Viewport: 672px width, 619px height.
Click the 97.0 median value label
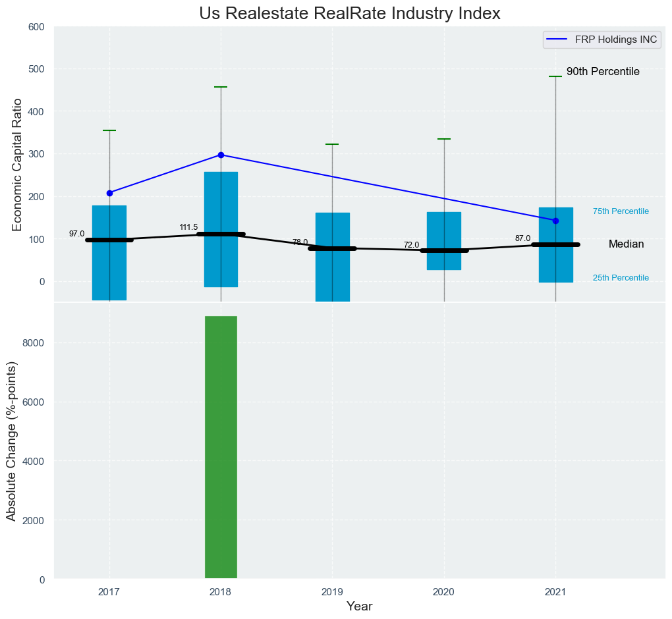(x=76, y=234)
